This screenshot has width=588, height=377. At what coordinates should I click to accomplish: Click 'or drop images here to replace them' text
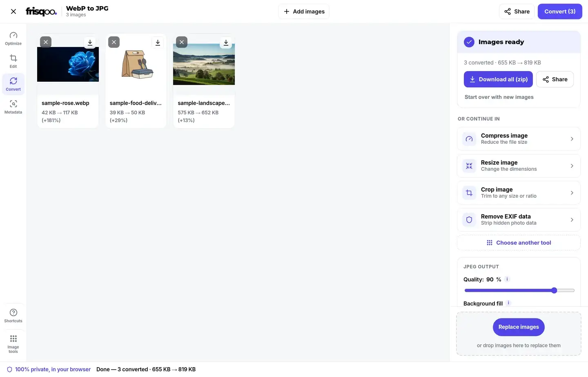pyautogui.click(x=519, y=346)
